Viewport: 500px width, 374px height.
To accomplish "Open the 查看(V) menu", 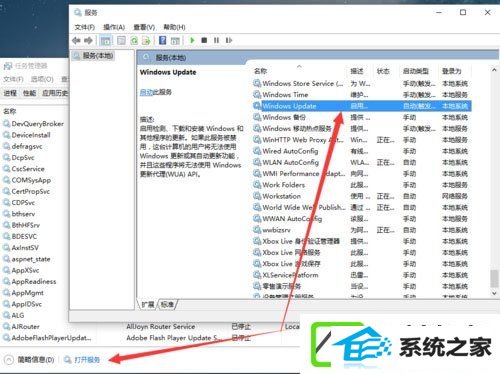I will [x=144, y=27].
